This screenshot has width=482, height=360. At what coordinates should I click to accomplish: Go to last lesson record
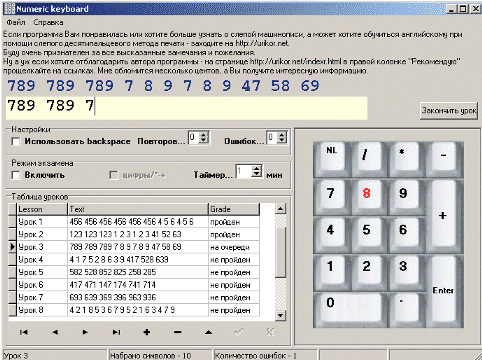pyautogui.click(x=116, y=332)
